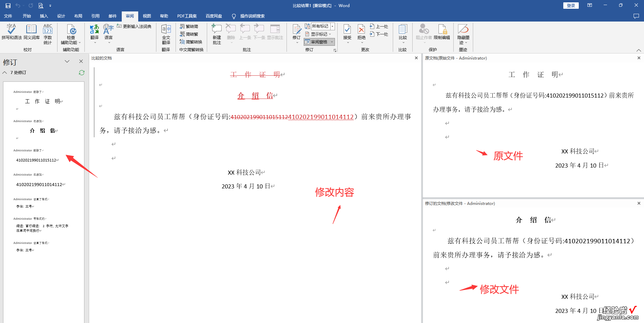Select the added 介绍信 revision entry

point(44,131)
